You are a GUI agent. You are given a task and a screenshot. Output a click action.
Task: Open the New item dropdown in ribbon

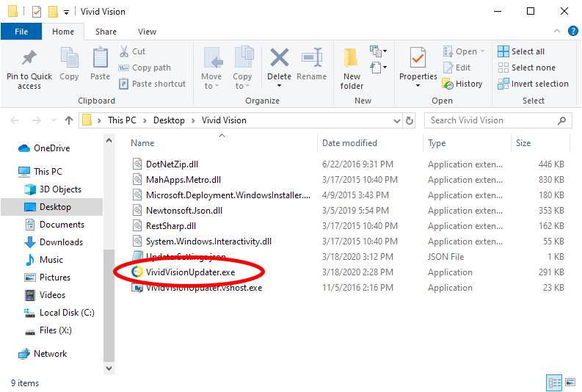[378, 51]
